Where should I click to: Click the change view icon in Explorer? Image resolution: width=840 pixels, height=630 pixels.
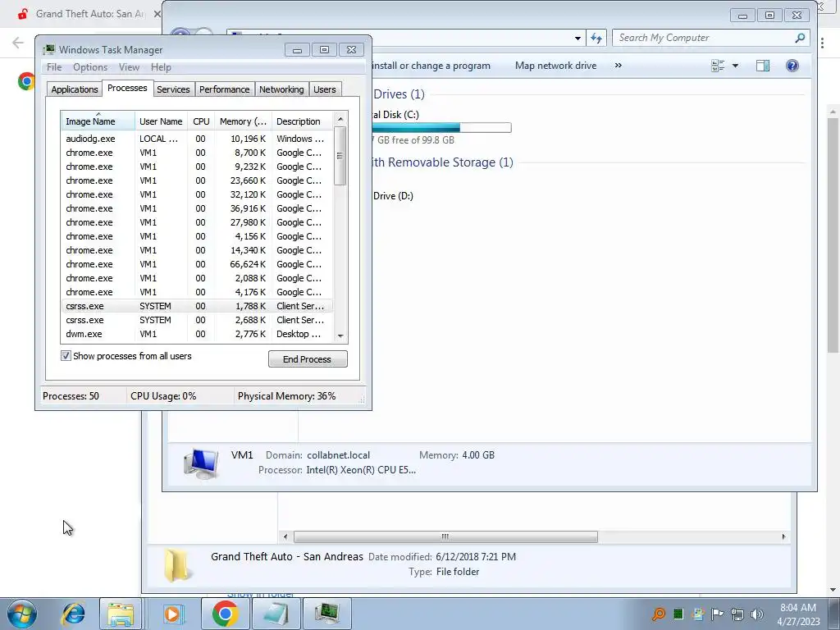(718, 66)
